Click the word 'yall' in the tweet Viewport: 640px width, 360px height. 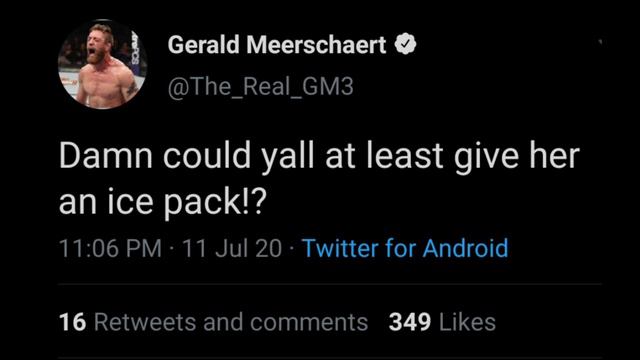pos(287,157)
